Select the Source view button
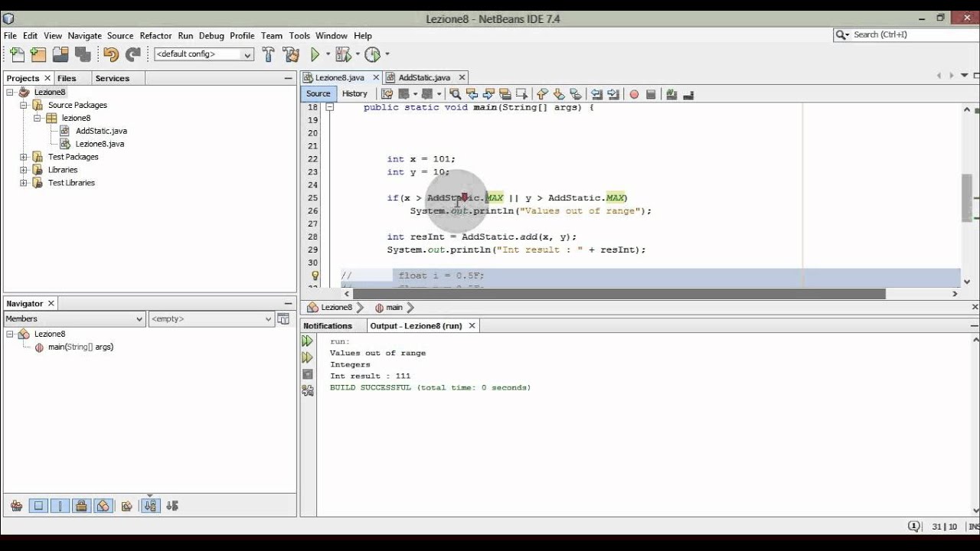Image resolution: width=980 pixels, height=551 pixels. [x=318, y=93]
